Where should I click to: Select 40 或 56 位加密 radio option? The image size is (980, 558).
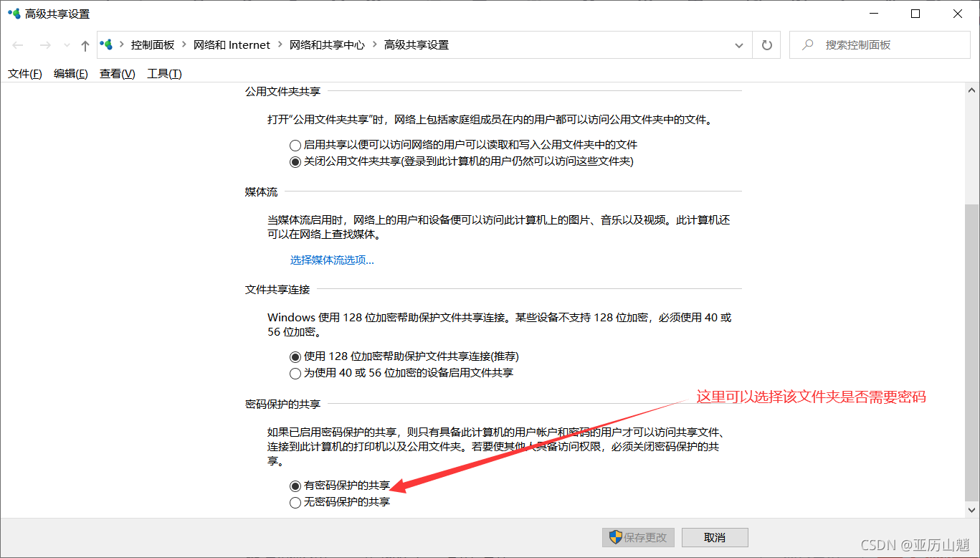coord(295,373)
